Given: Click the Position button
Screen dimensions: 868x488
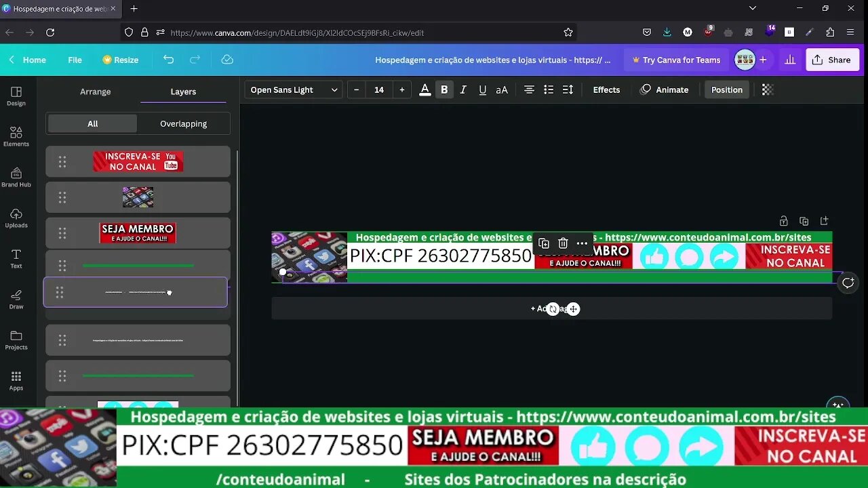Looking at the screenshot, I should click(x=727, y=89).
